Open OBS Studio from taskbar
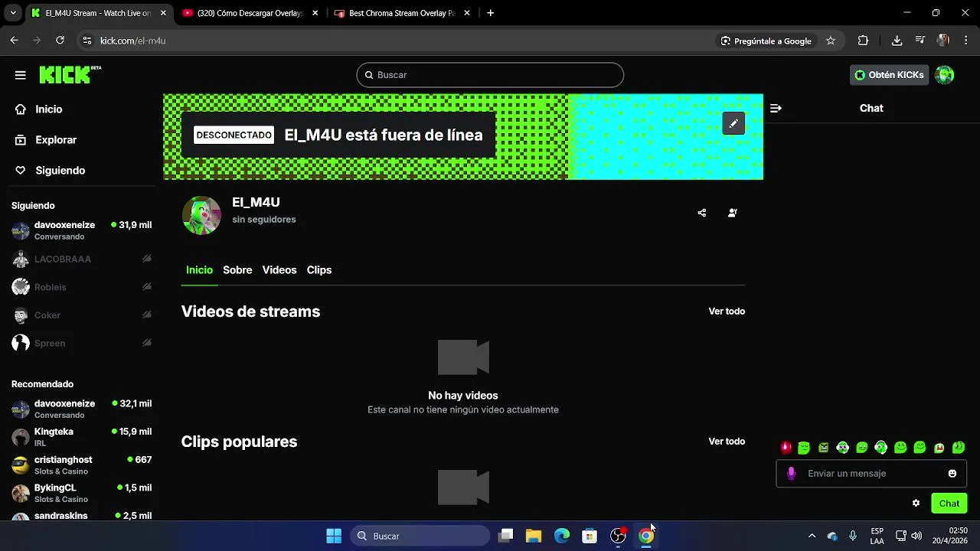This screenshot has height=551, width=980. click(x=618, y=536)
